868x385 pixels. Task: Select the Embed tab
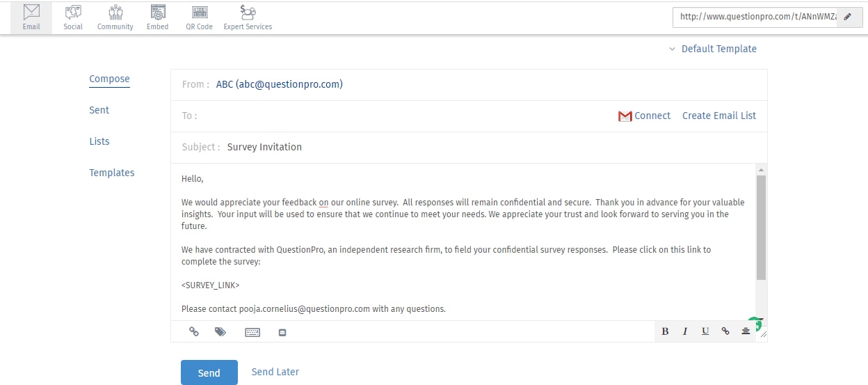158,17
